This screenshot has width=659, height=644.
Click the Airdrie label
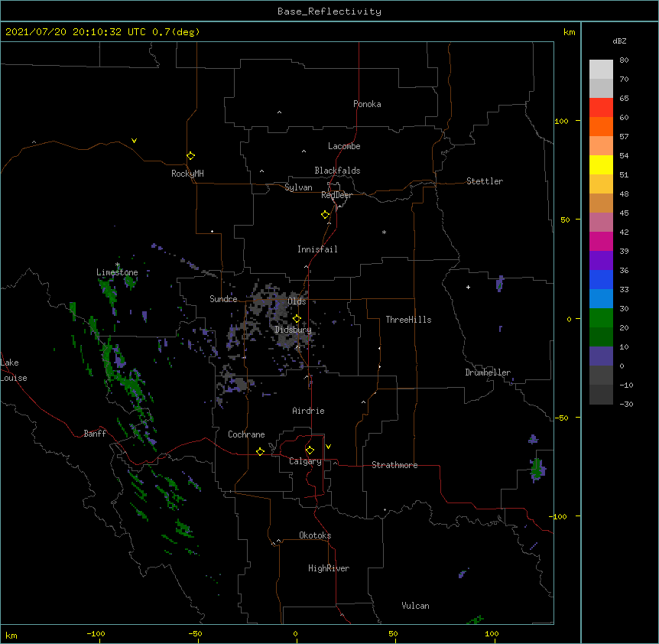click(308, 411)
